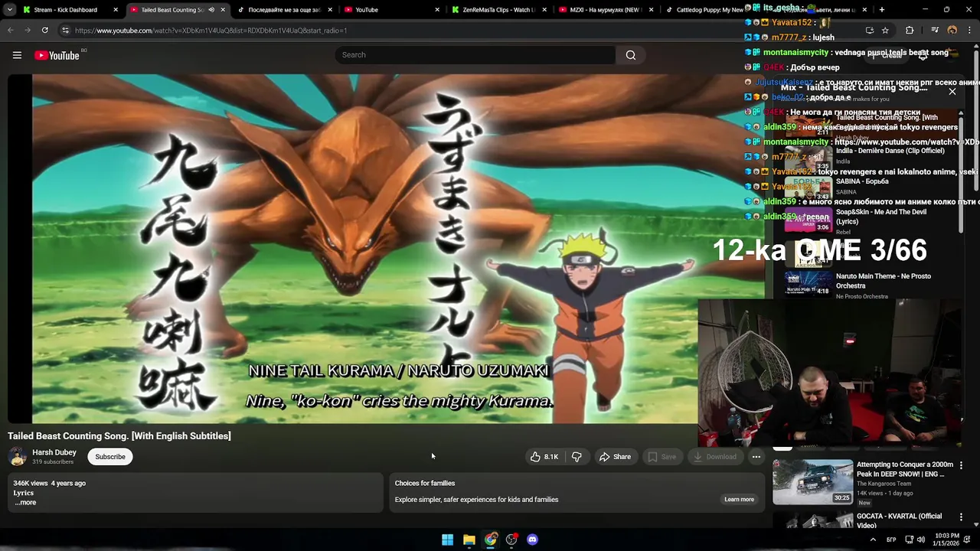This screenshot has height=551, width=980.
Task: Click the Download button
Action: click(x=714, y=457)
